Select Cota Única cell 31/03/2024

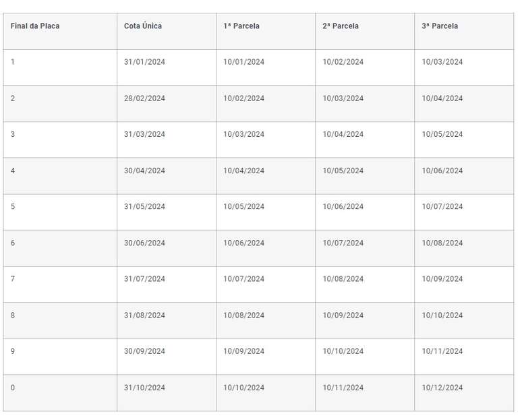(144, 134)
